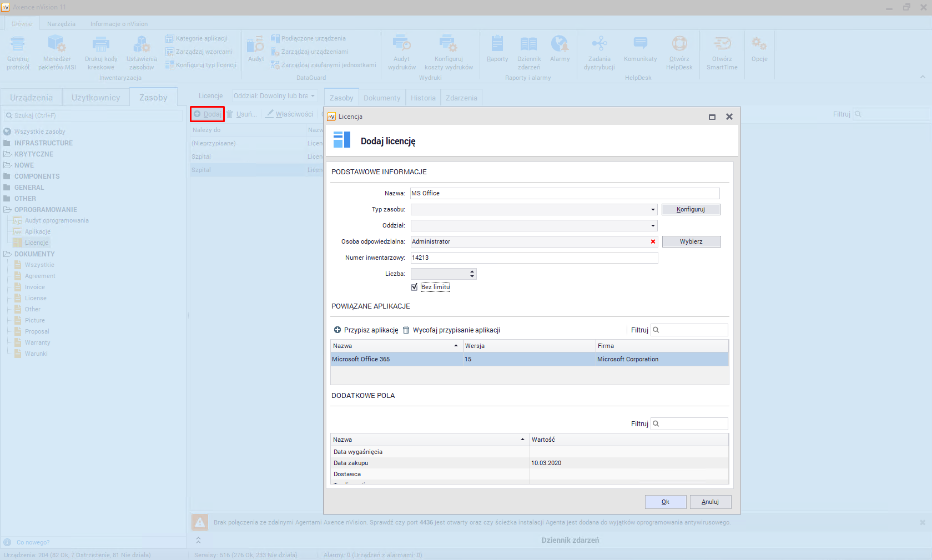Click the Otwórz HelpDesk lifebuoy icon
Image resolution: width=932 pixels, height=560 pixels.
tap(679, 44)
